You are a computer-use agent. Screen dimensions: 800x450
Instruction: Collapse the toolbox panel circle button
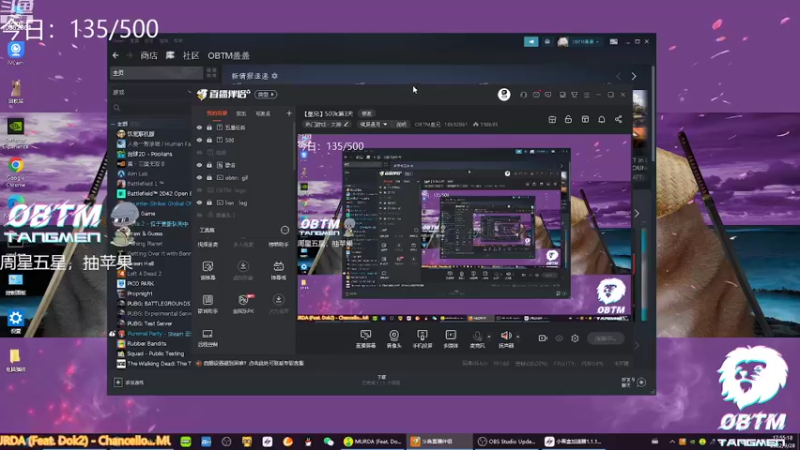coord(285,230)
